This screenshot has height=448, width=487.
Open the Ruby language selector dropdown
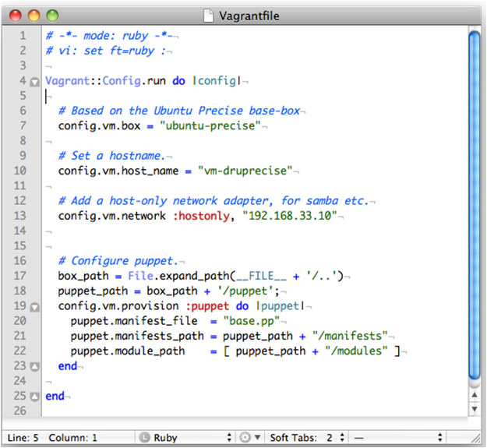pos(187,438)
